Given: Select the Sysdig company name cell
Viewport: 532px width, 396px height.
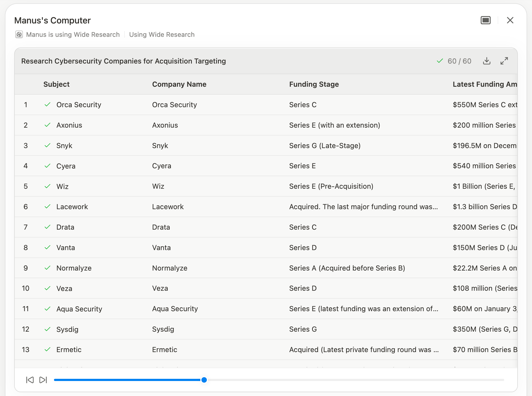Looking at the screenshot, I should pos(163,329).
